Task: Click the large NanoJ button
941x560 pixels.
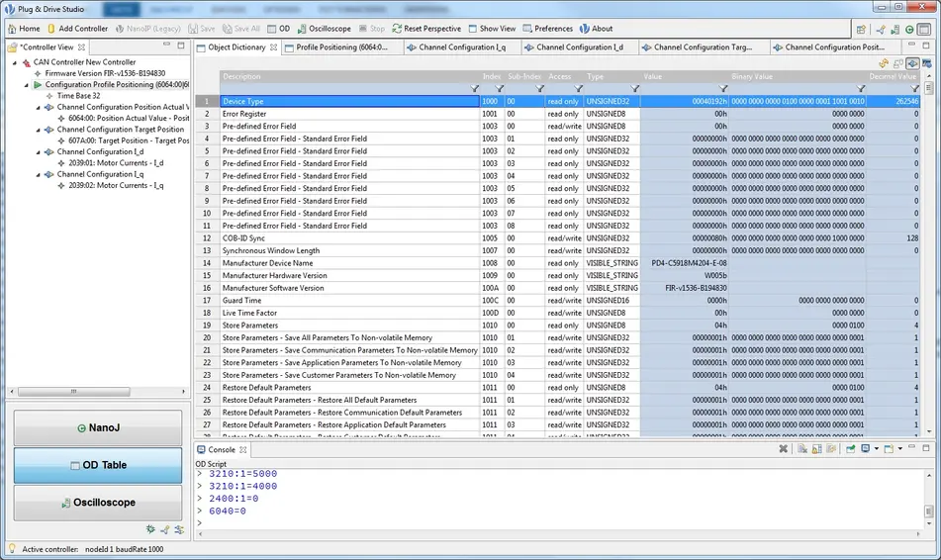Action: click(98, 428)
